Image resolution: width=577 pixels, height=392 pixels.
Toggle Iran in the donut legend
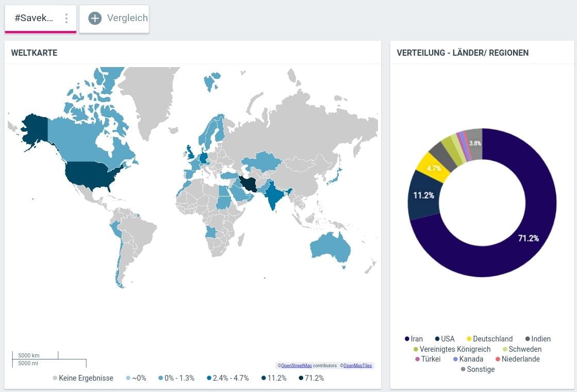[x=414, y=339]
